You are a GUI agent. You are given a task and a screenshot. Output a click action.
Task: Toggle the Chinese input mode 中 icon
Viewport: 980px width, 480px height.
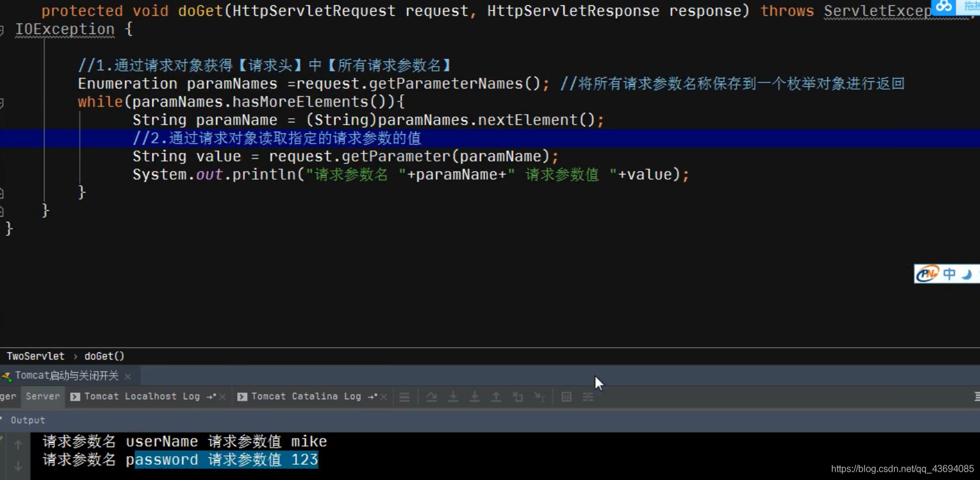point(950,273)
